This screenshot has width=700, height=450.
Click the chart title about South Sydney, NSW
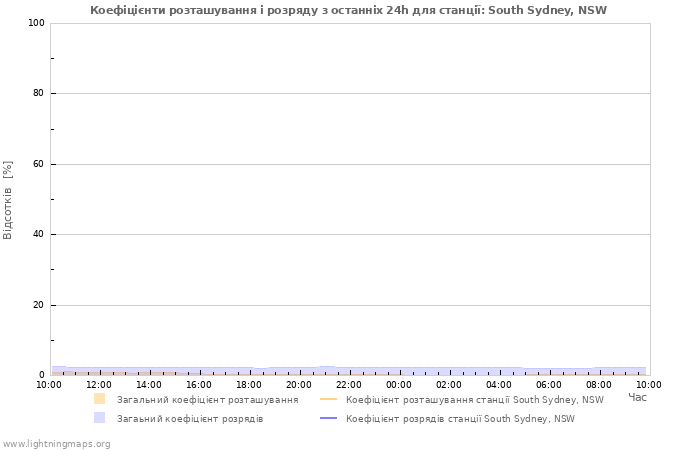point(348,10)
